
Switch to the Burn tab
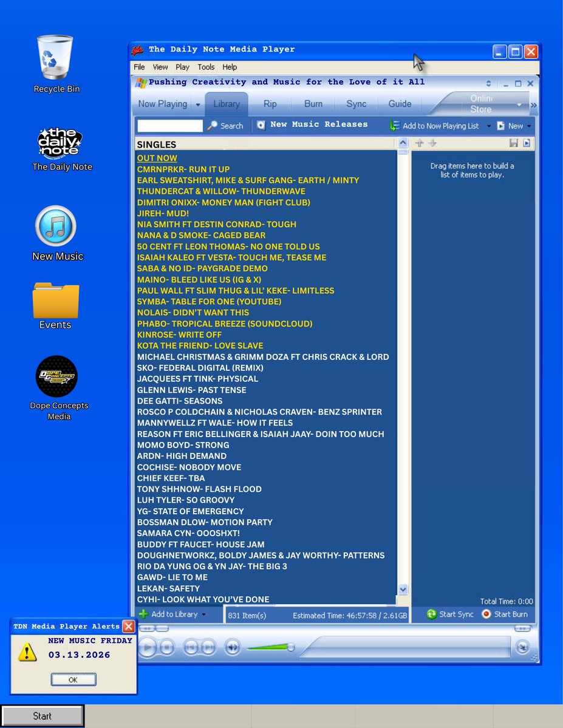click(313, 104)
